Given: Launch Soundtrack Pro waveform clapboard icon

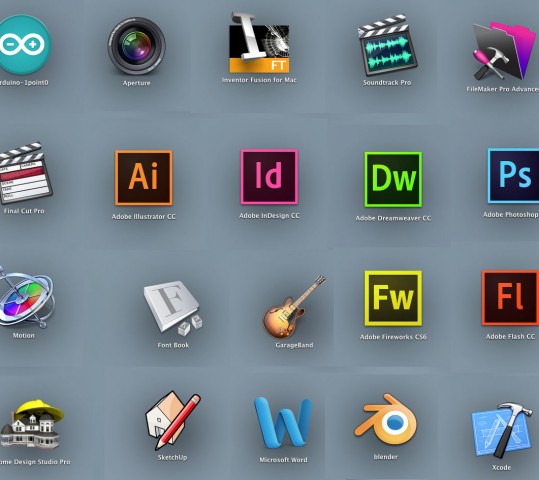Looking at the screenshot, I should (387, 45).
